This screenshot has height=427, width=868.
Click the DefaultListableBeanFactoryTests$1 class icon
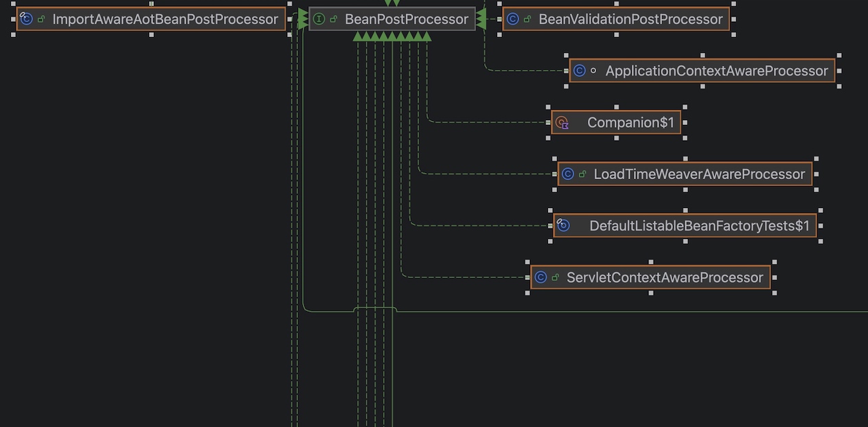point(563,226)
